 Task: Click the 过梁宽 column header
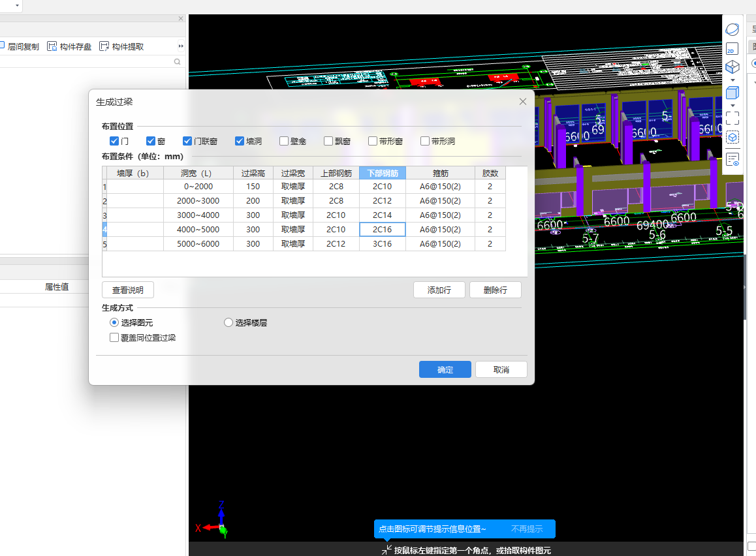(293, 173)
